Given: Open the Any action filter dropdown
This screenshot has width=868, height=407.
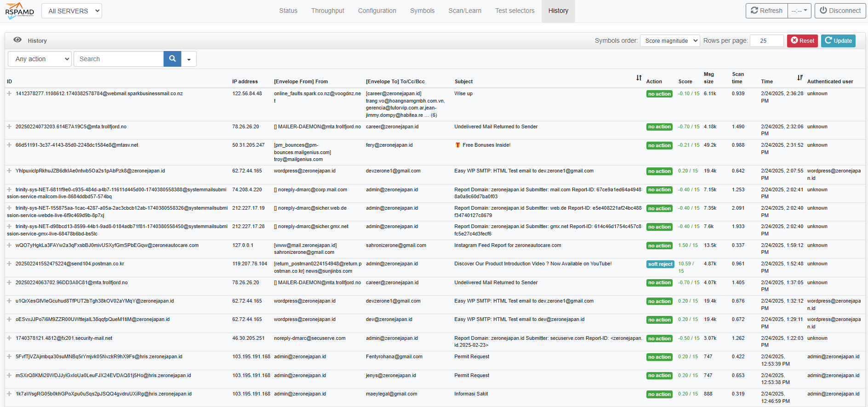Looking at the screenshot, I should [40, 59].
